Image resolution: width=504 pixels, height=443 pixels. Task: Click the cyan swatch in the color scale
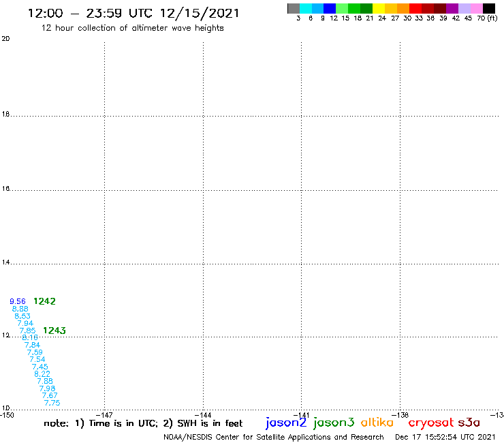pyautogui.click(x=306, y=8)
